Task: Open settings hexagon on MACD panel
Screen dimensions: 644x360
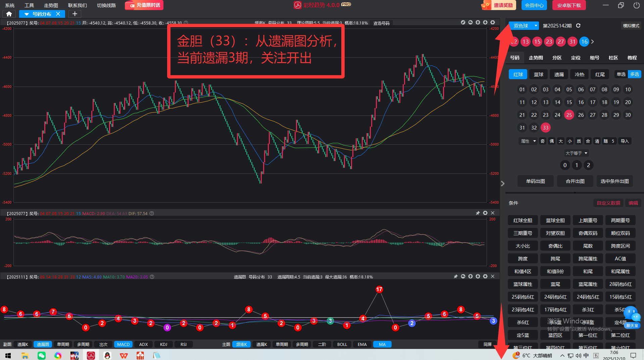Action: [485, 213]
